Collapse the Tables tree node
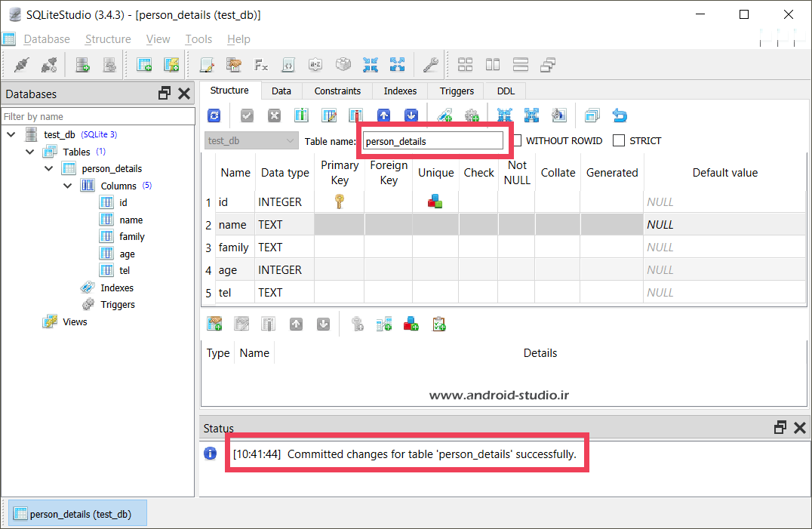 tap(30, 152)
